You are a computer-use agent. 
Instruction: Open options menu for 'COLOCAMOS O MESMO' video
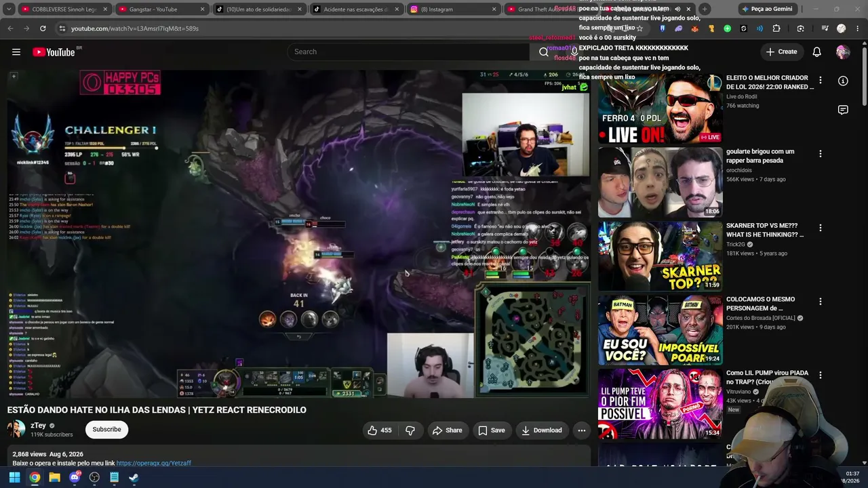821,302
